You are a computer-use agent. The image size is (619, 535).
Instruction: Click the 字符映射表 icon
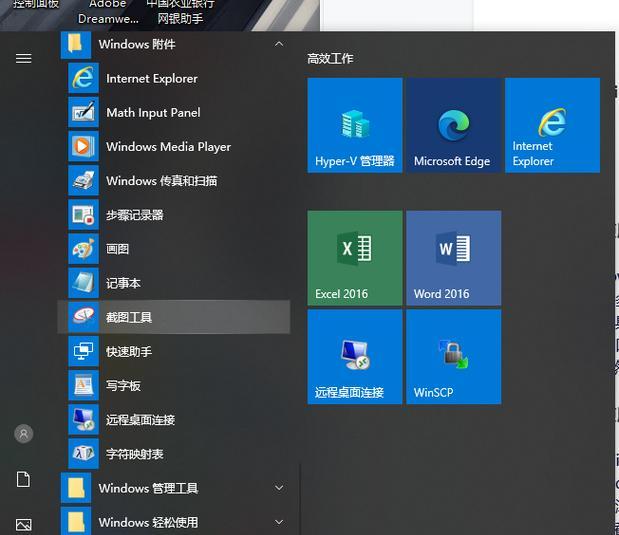pos(83,454)
